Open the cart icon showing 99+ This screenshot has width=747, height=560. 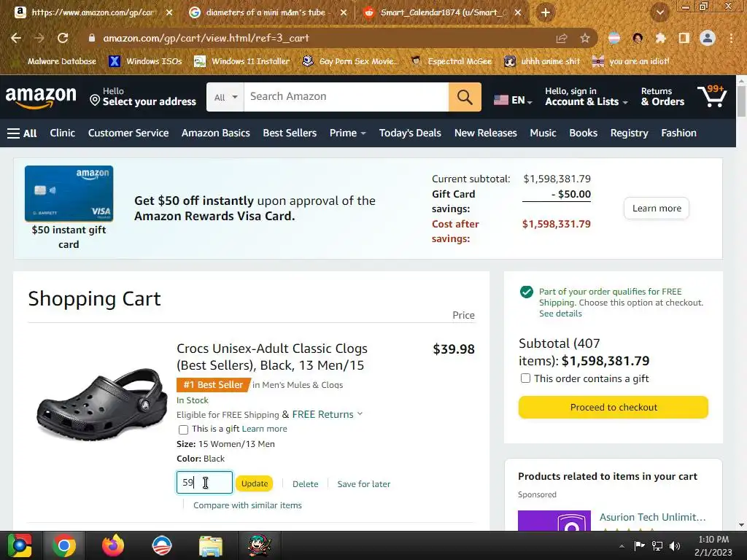(x=712, y=97)
